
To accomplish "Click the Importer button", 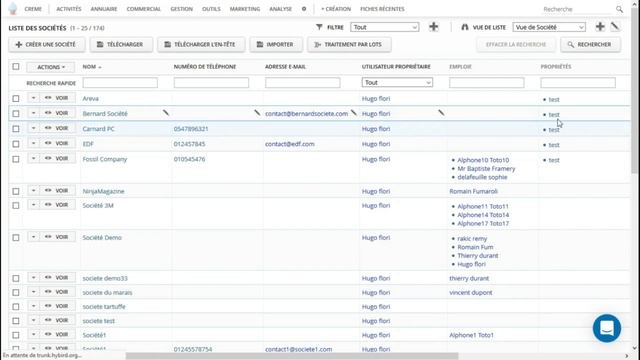I will pyautogui.click(x=276, y=44).
